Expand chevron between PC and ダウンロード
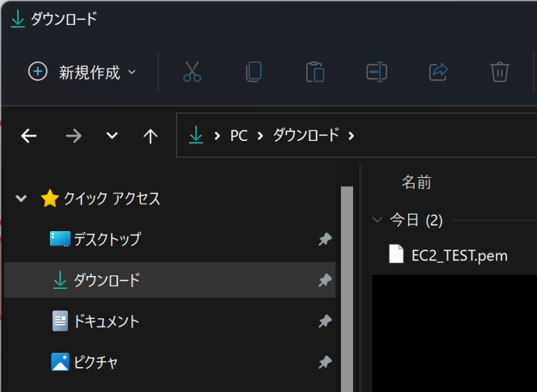 (260, 136)
